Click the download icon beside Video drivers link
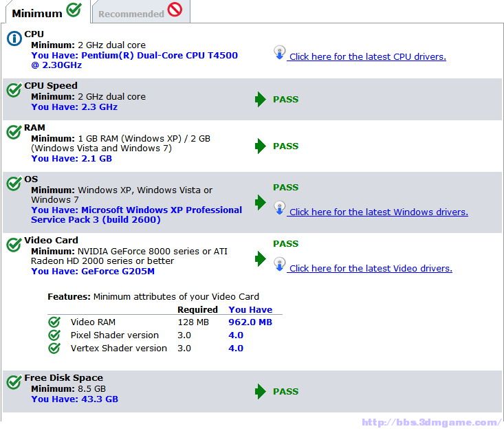The image size is (504, 431). (280, 265)
